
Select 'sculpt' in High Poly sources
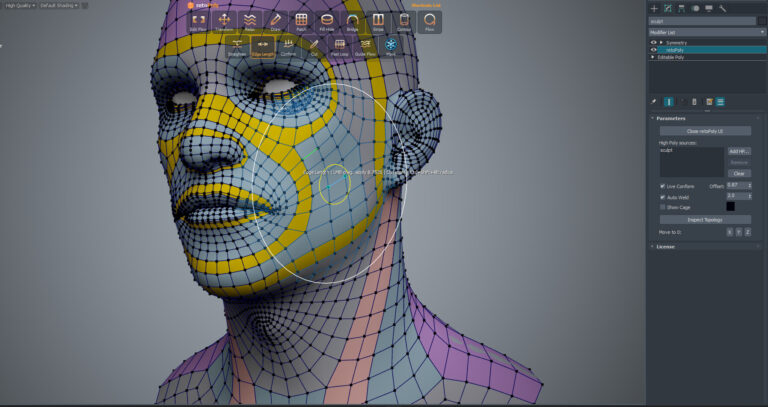[666, 150]
